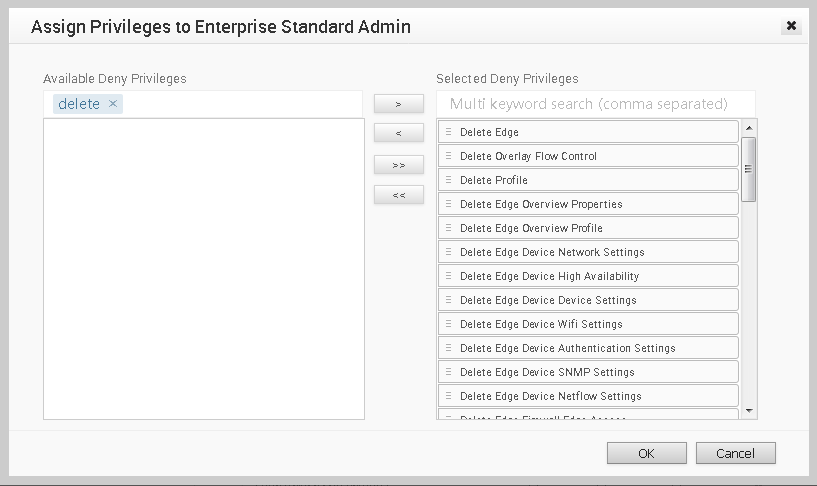817x486 pixels.
Task: Cancel the privilege assignment dialog
Action: (736, 453)
